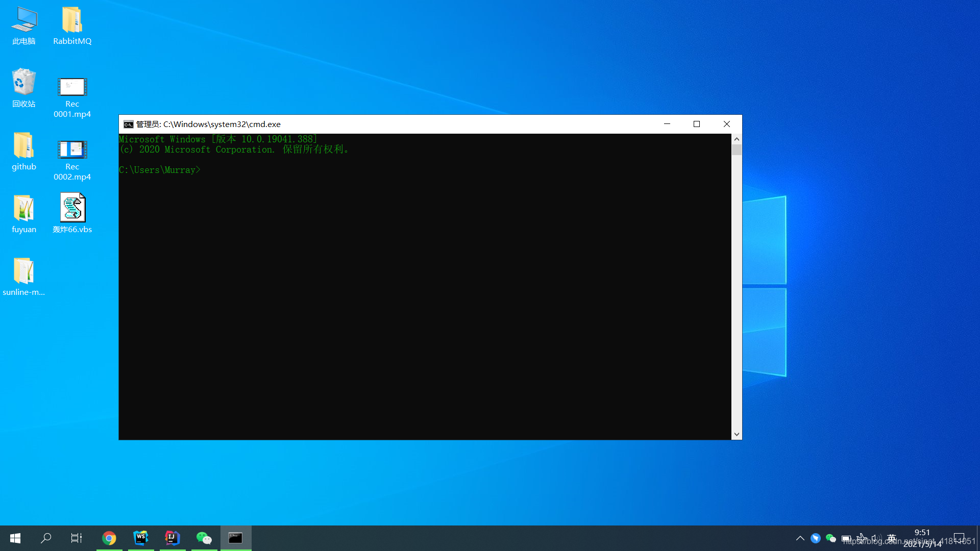Open the Recycle Bin (回收站) icon
980x551 pixels.
[x=23, y=82]
